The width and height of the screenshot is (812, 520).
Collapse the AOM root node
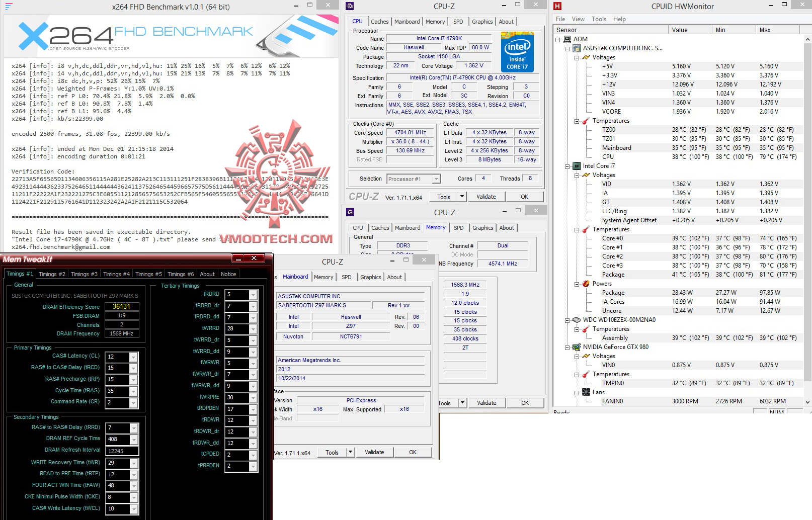click(558, 39)
